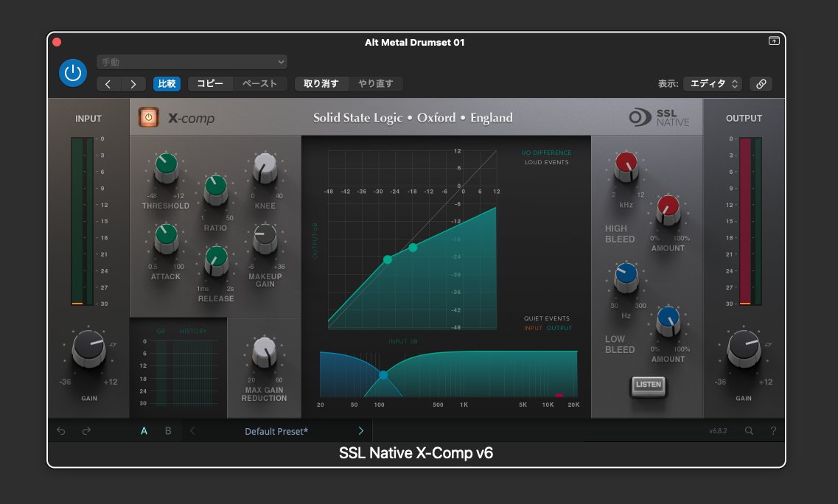Viewport: 838px width, 504px height.
Task: Go to previous preset with left arrow
Action: [x=108, y=84]
